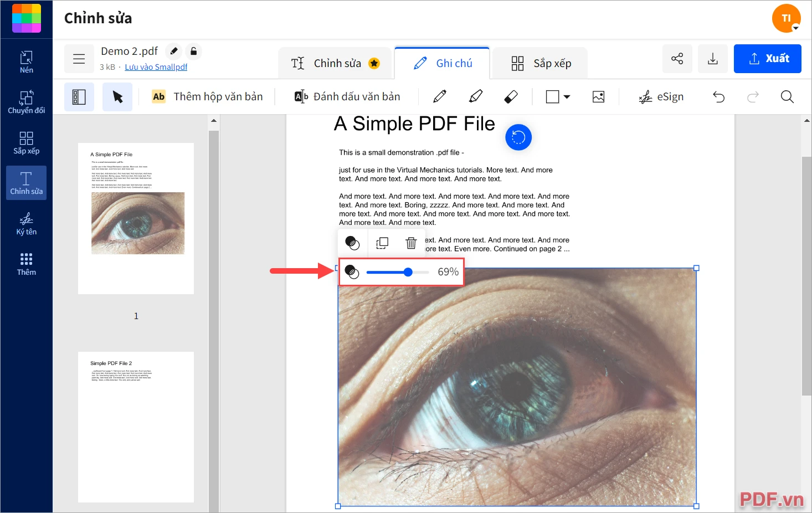Open the eSign tool
Viewport: 812px width, 513px height.
coord(661,97)
